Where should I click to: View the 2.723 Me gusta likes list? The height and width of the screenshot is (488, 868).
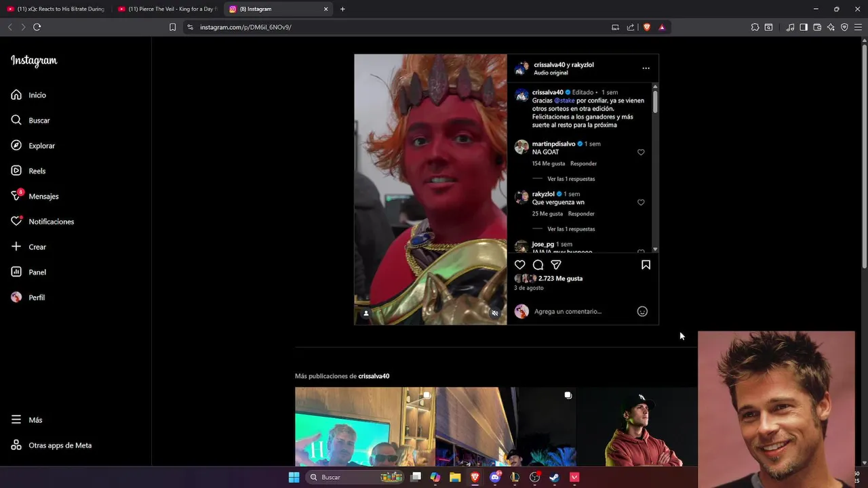click(560, 279)
